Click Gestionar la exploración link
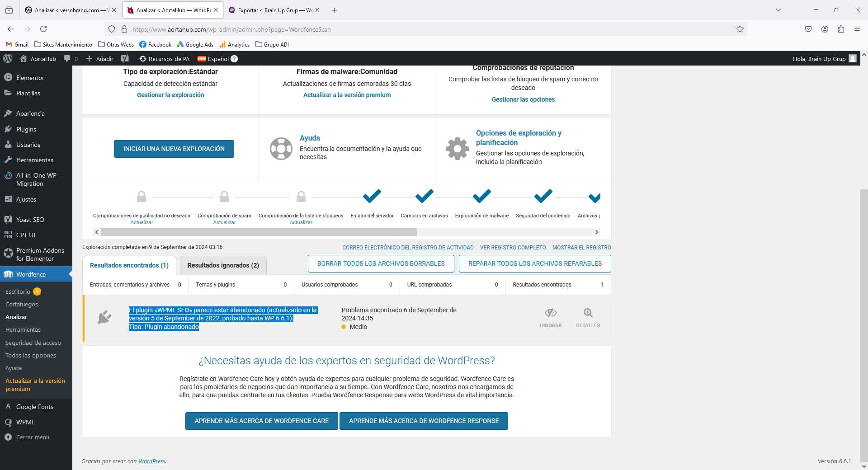 [x=170, y=95]
